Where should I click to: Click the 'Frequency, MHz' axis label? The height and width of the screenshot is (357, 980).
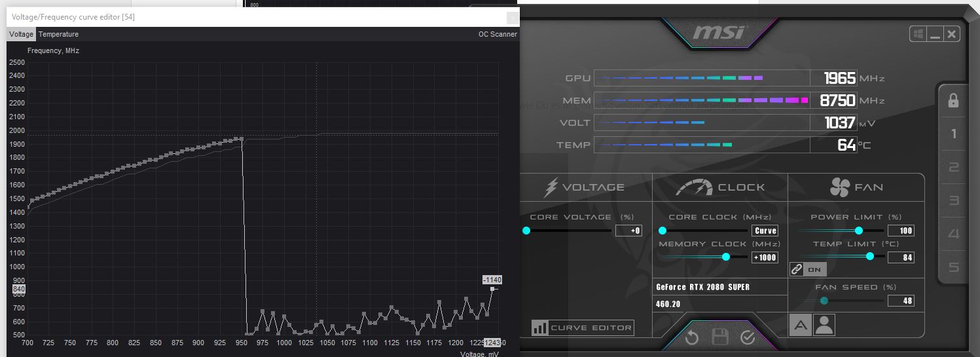point(53,50)
